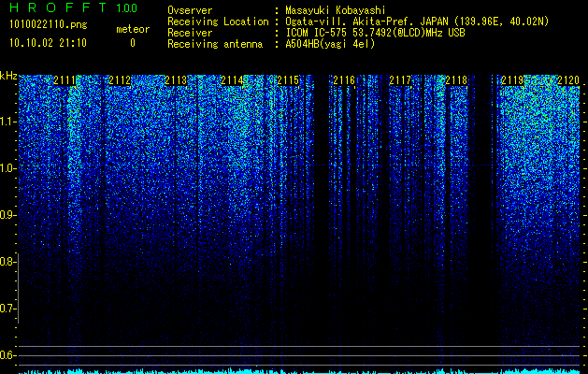Viewport: 588px width, 374px height.
Task: Click the observer name Masayuki Kobayashi
Action: [336, 10]
